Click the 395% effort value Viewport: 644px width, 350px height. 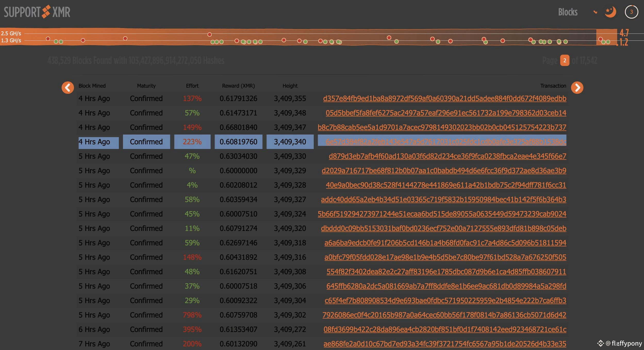coord(192,329)
